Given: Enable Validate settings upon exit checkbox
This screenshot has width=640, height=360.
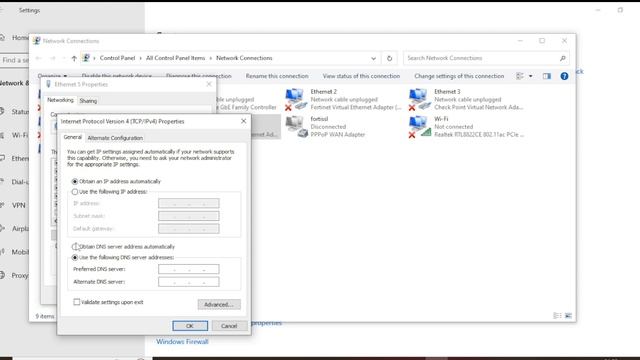Looking at the screenshot, I should (x=77, y=302).
